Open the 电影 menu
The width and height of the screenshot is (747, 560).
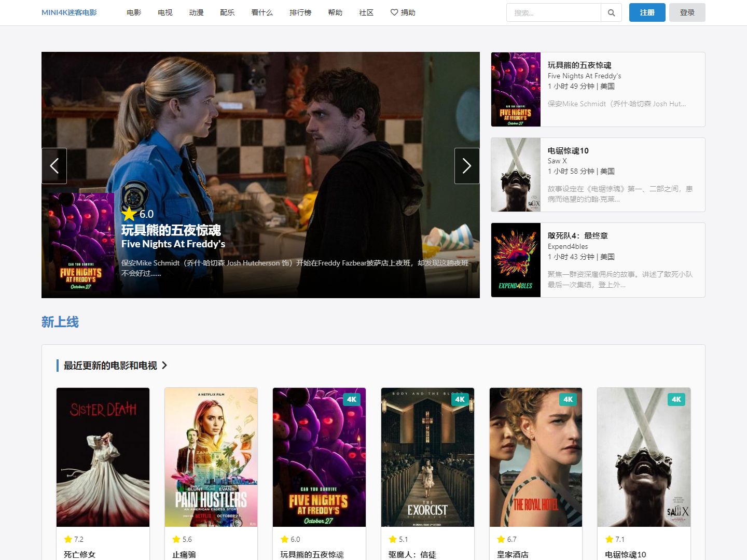coord(134,12)
